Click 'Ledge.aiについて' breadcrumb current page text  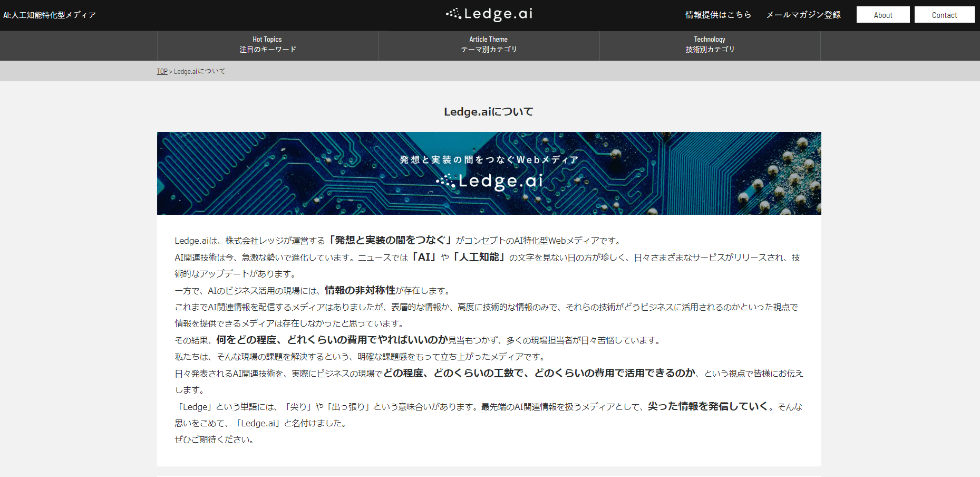click(200, 71)
